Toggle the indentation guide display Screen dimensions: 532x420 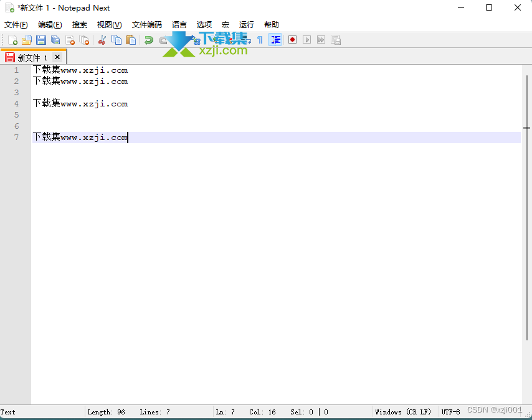(x=275, y=40)
